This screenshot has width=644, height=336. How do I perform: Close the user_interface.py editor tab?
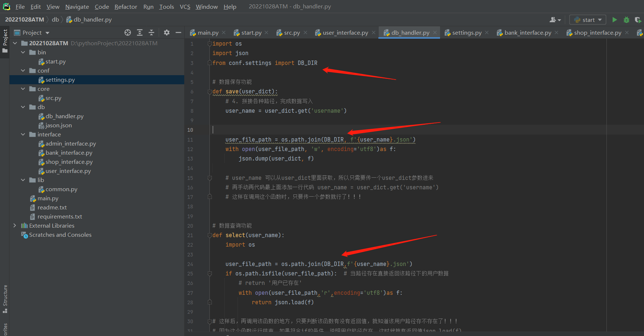tap(374, 32)
